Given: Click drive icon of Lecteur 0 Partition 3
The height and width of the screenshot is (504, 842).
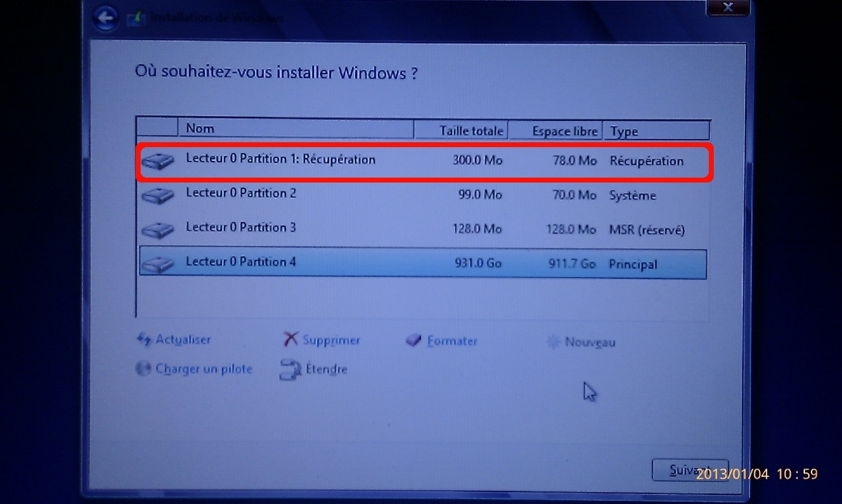Looking at the screenshot, I should (x=158, y=229).
